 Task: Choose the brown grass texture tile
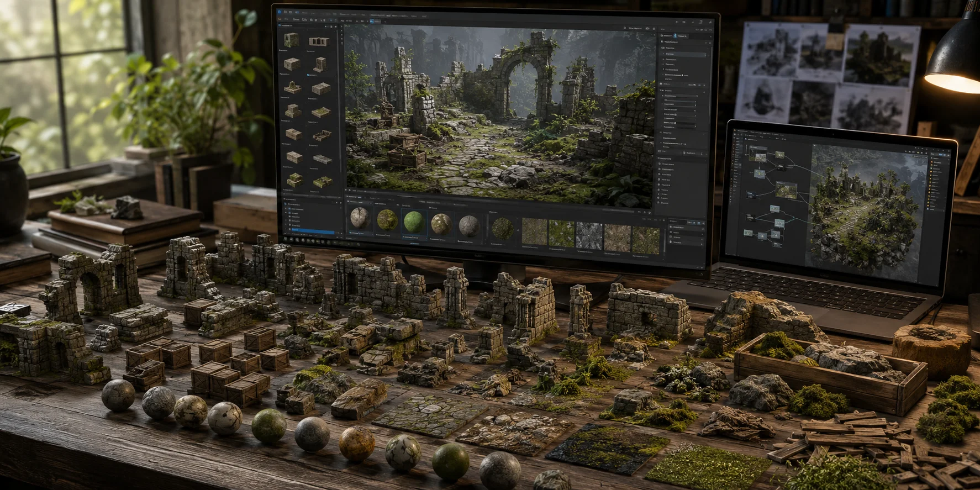534,231
